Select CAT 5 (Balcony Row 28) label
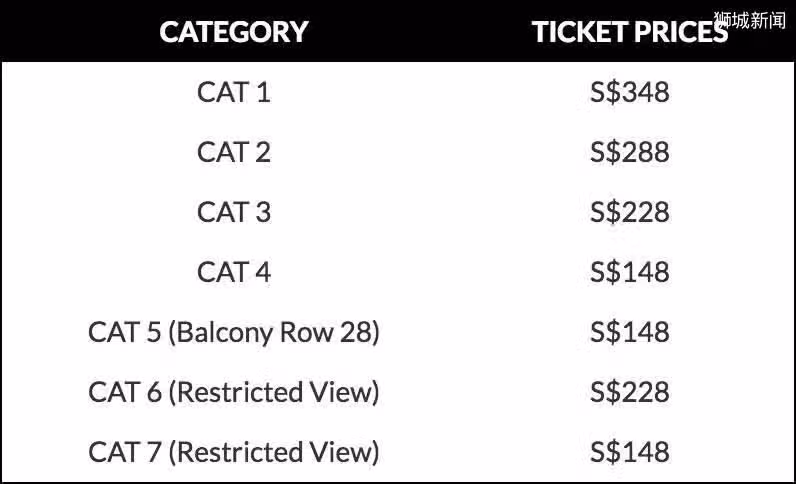 [x=234, y=333]
